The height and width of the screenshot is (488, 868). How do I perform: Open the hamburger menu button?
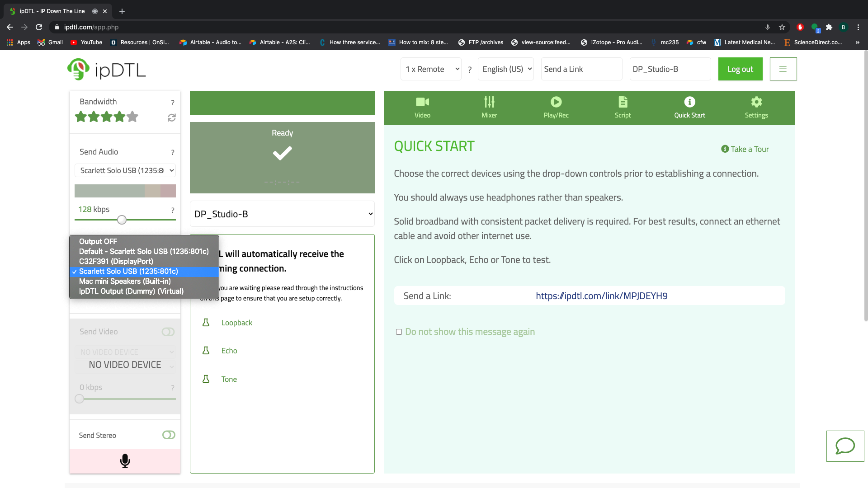(783, 69)
